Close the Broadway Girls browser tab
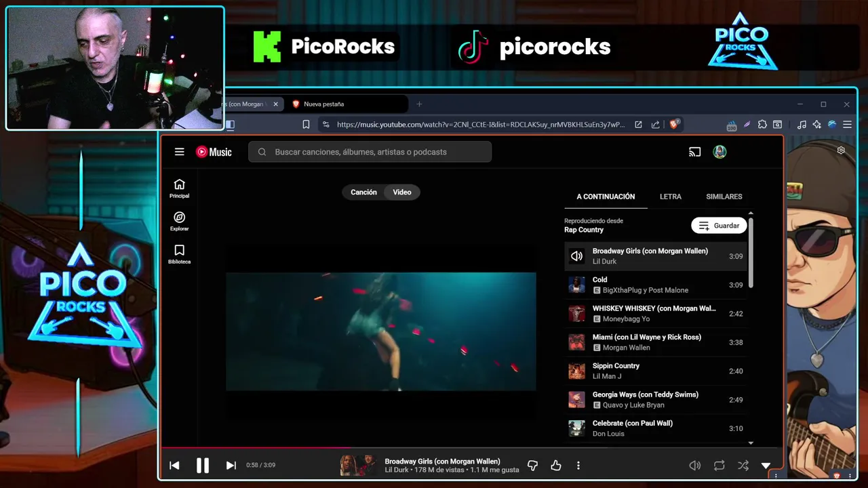Image resolution: width=868 pixels, height=488 pixels. (275, 104)
